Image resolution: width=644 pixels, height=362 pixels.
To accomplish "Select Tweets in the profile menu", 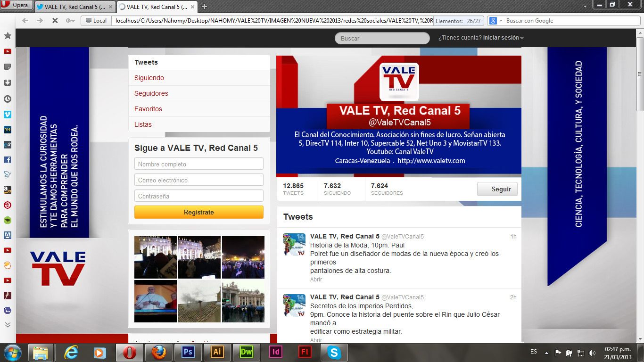I will [199, 62].
